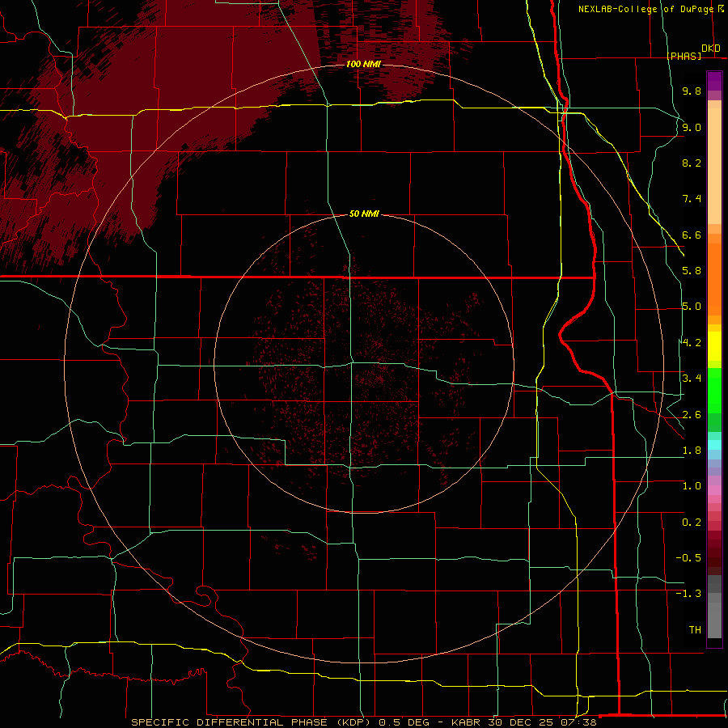Click the "DKD" label above the color bar
This screenshot has width=728, height=728.
pos(711,49)
